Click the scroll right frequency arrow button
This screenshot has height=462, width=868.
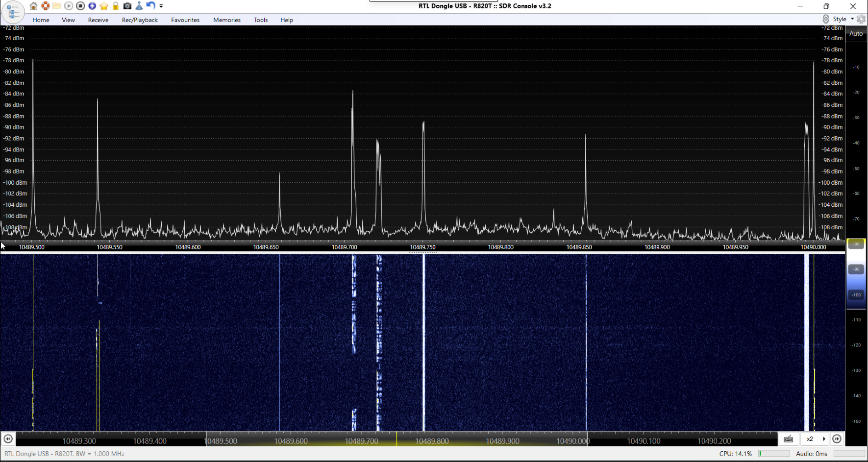[x=837, y=439]
